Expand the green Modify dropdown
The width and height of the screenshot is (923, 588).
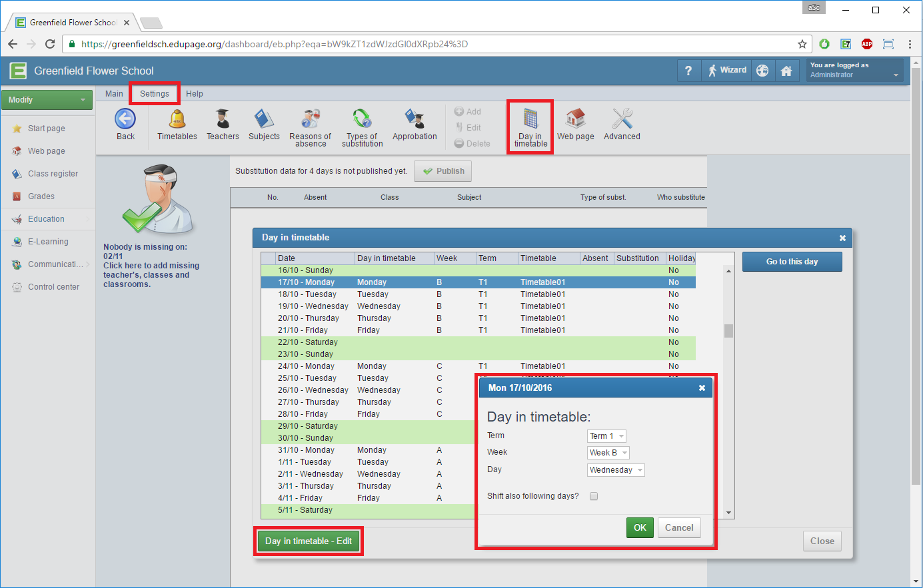pyautogui.click(x=47, y=100)
